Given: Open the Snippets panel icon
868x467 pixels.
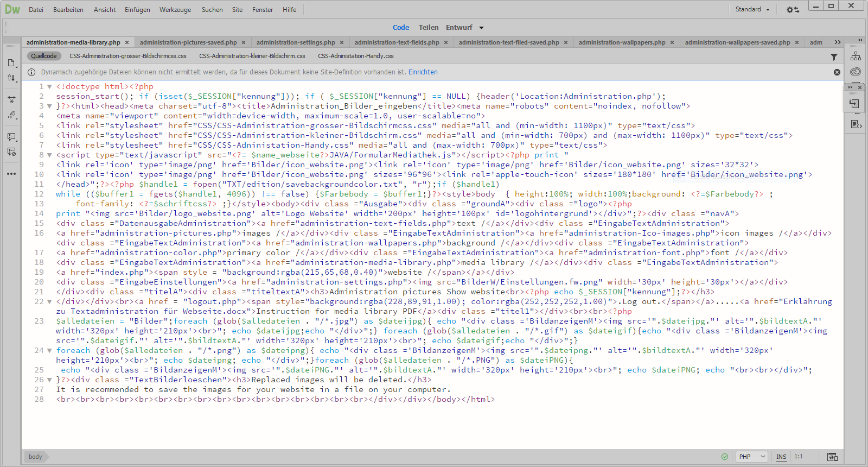Looking at the screenshot, I should click(x=856, y=124).
